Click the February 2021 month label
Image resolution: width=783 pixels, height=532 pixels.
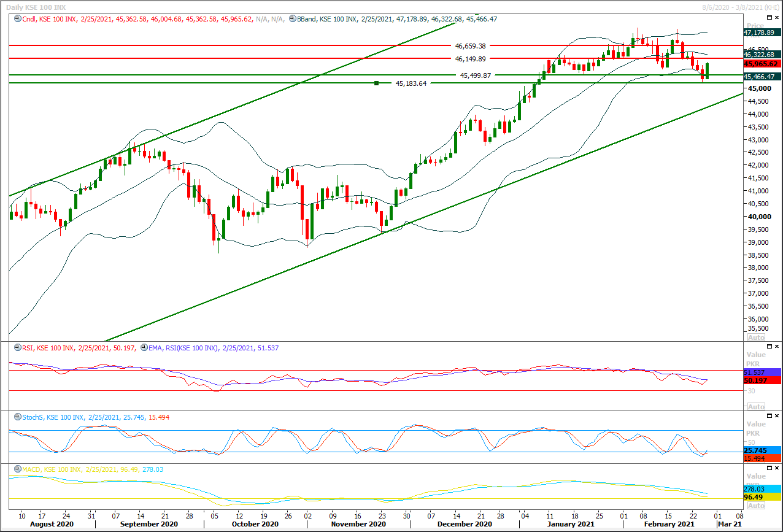coord(671,525)
